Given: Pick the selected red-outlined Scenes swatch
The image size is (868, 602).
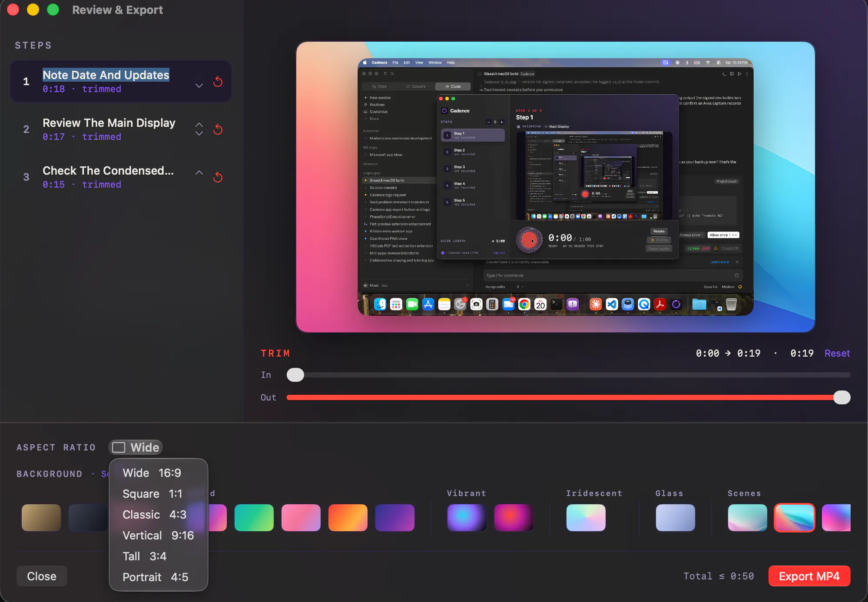Looking at the screenshot, I should [x=795, y=518].
